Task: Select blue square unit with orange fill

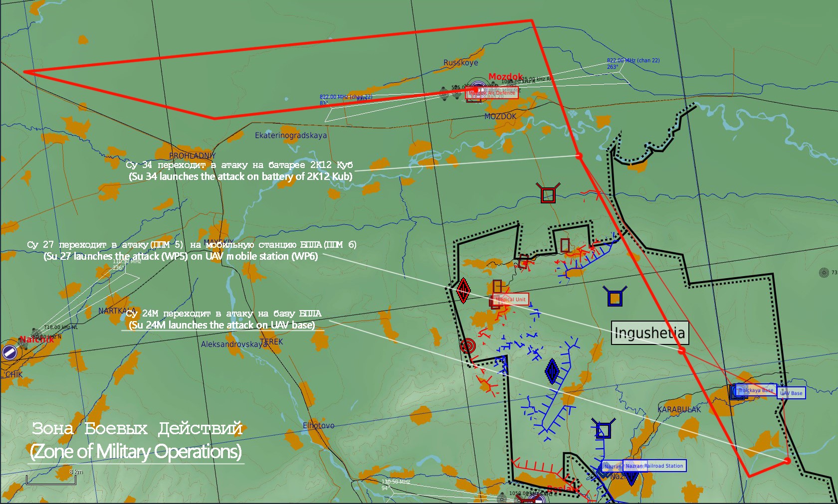Action: coord(615,298)
